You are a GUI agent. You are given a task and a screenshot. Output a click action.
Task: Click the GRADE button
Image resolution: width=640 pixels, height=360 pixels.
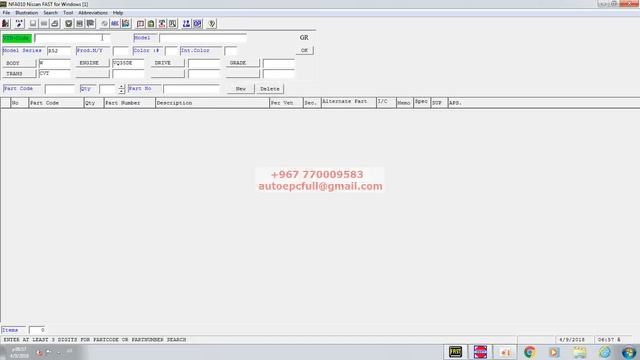242,63
